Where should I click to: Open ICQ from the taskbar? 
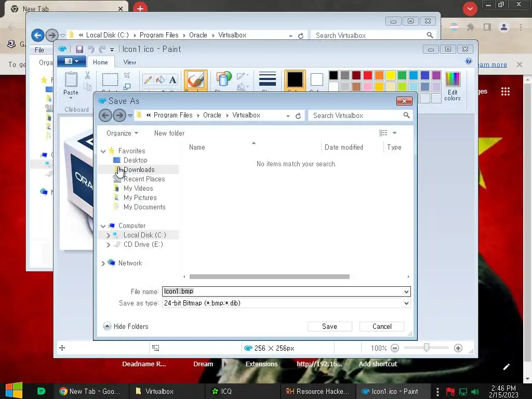point(222,391)
